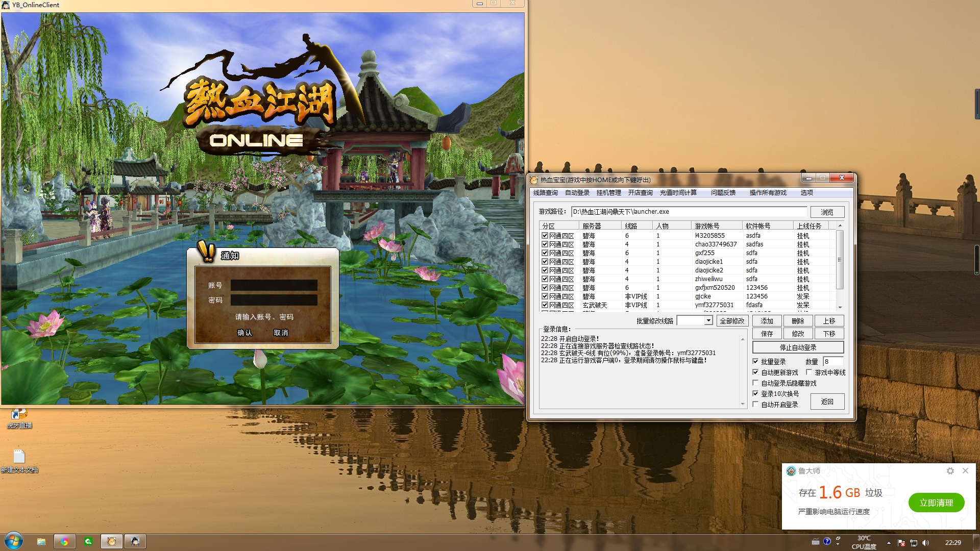Open the colorful browser taskbar icon

click(64, 541)
